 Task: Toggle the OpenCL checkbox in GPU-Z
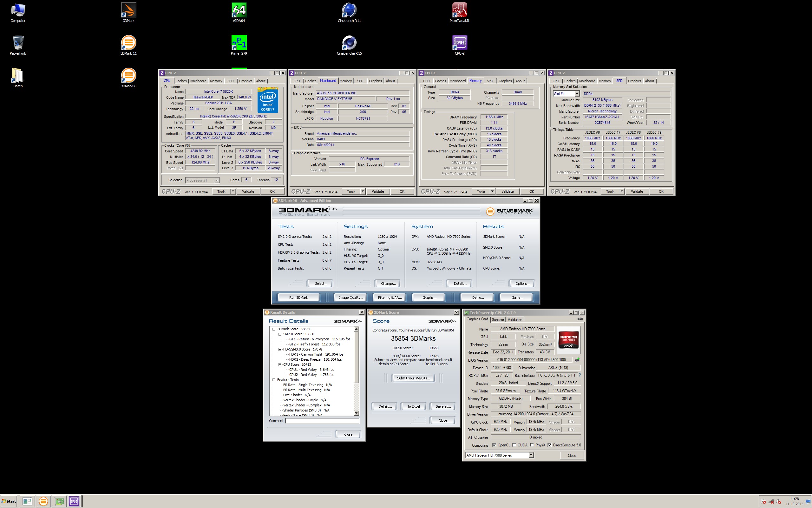tap(494, 445)
